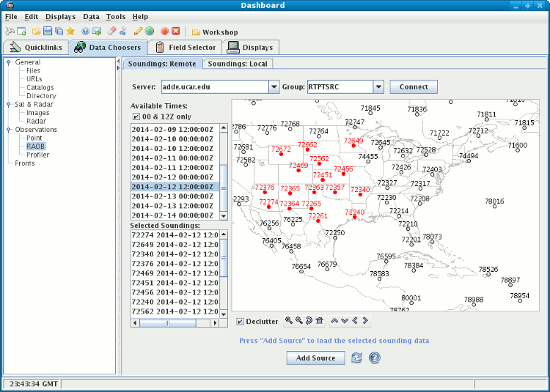The height and width of the screenshot is (392, 550).
Task: Collapse the Observations tree node
Action: 9,130
